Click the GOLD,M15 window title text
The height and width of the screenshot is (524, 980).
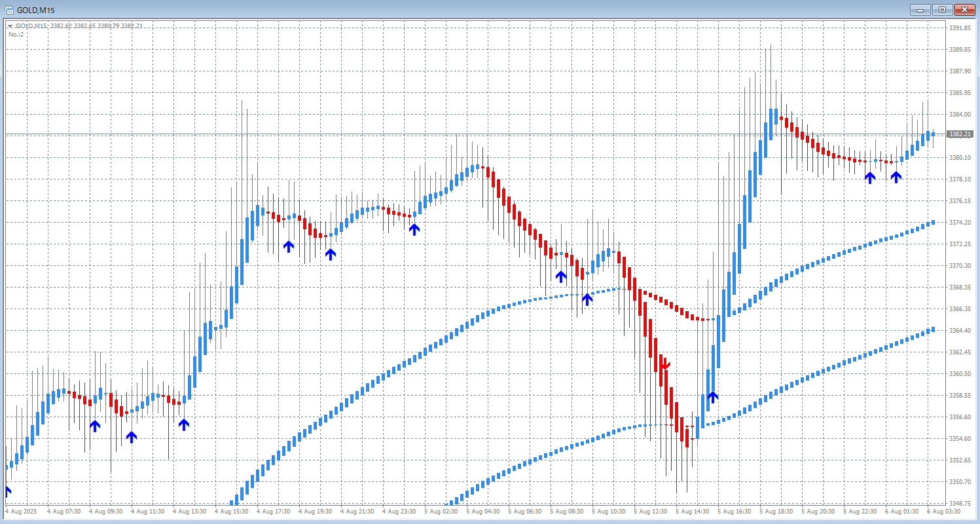35,10
